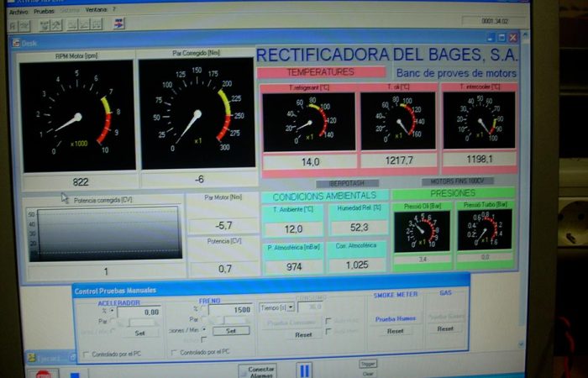Click the red STOP icon at bottom left

click(43, 373)
